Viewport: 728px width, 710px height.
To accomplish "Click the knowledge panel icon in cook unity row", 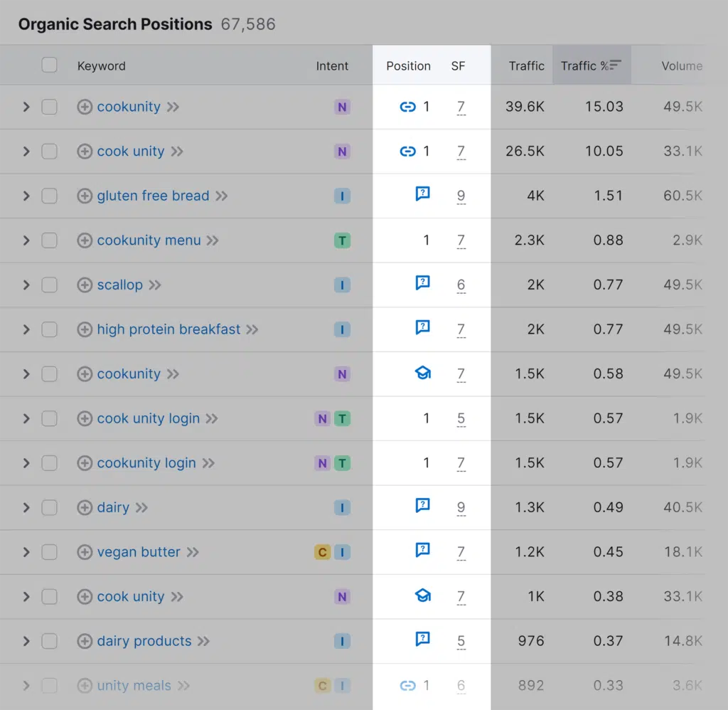I will pyautogui.click(x=422, y=595).
